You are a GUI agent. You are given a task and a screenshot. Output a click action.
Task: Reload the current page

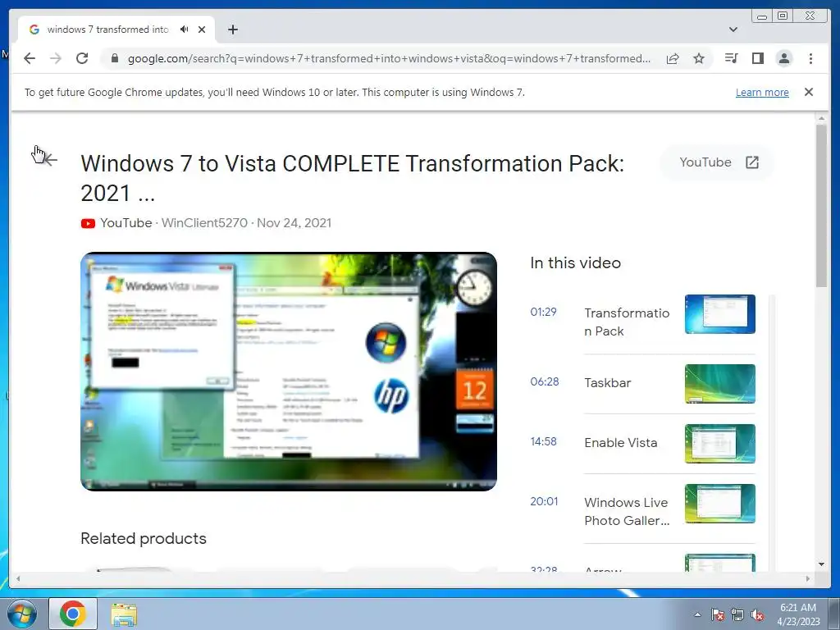coord(82,58)
